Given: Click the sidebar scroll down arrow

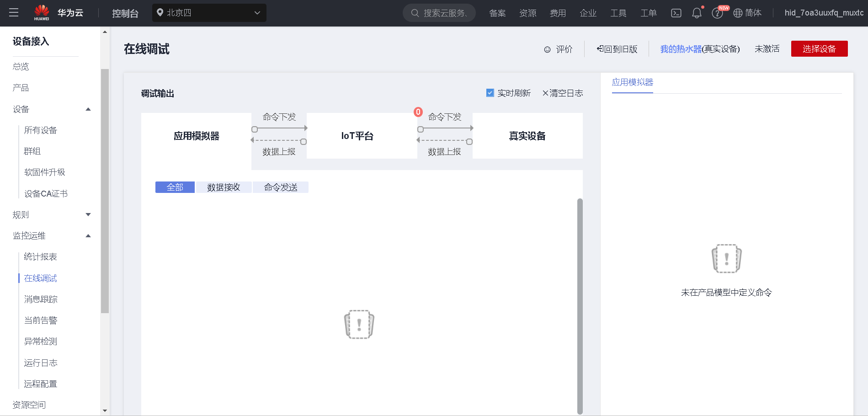Looking at the screenshot, I should 105,411.
